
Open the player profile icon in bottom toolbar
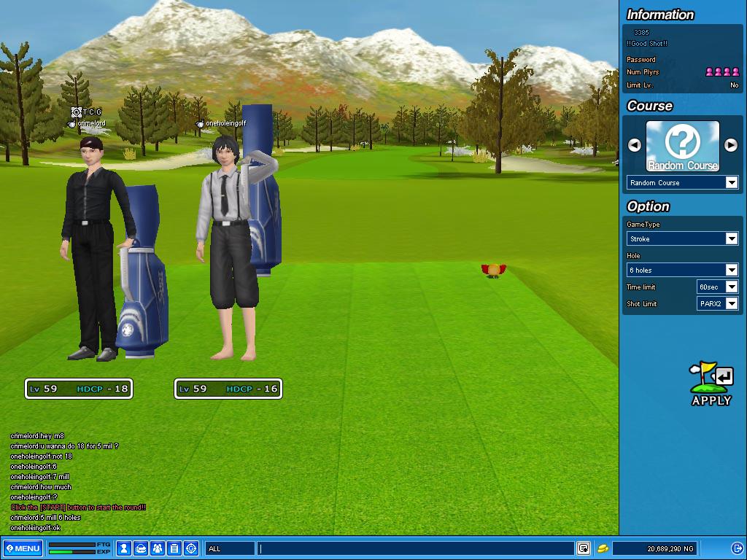[124, 548]
